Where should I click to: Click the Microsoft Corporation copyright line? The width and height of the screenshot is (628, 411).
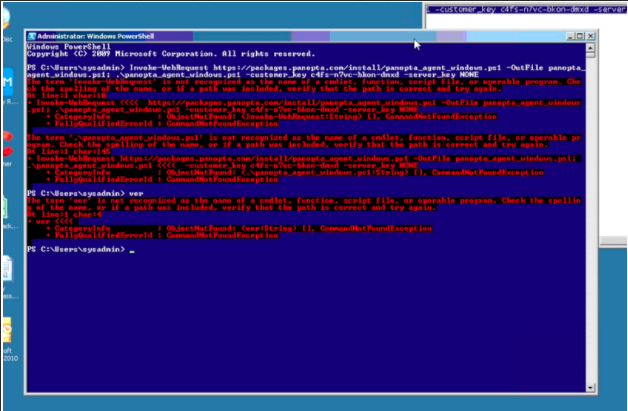tap(171, 54)
